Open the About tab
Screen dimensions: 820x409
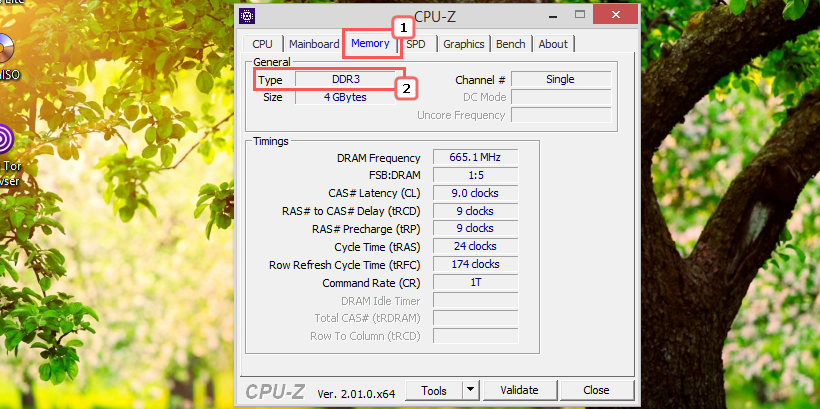pos(553,44)
